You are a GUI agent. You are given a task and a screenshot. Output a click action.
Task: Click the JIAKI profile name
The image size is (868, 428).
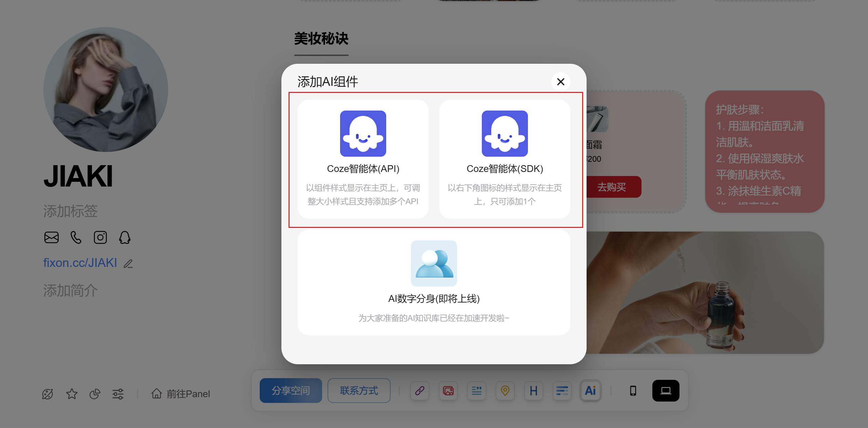pyautogui.click(x=78, y=176)
